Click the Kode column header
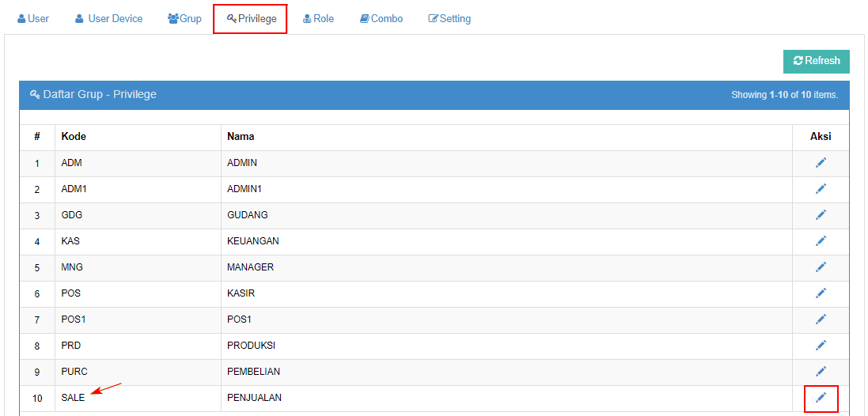The image size is (868, 416). (74, 137)
